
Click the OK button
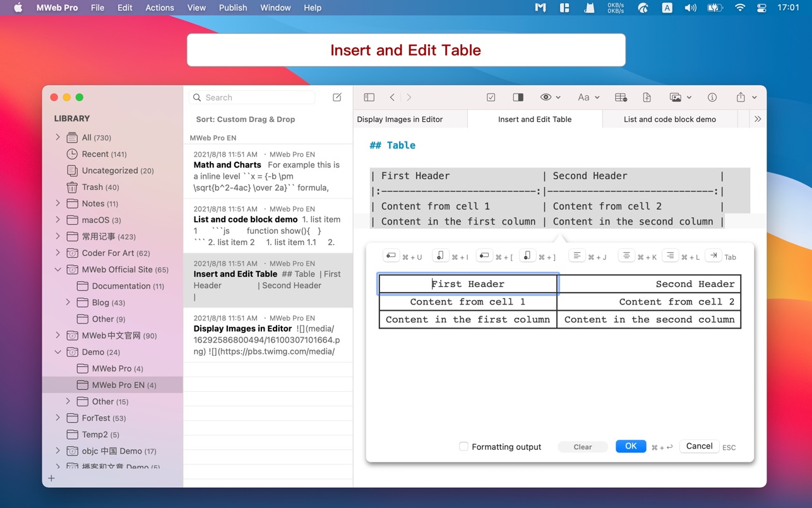[630, 446]
